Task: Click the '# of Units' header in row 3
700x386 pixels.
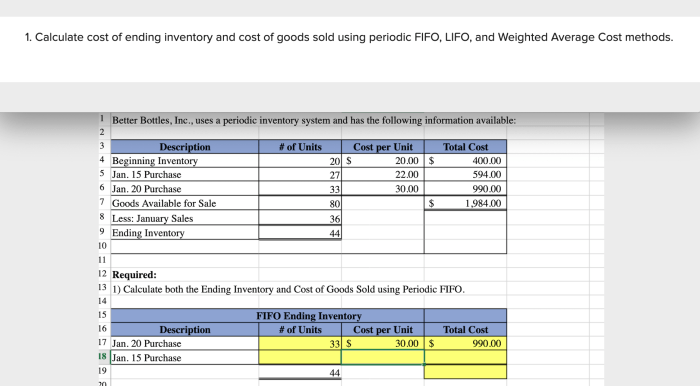Action: [300, 146]
